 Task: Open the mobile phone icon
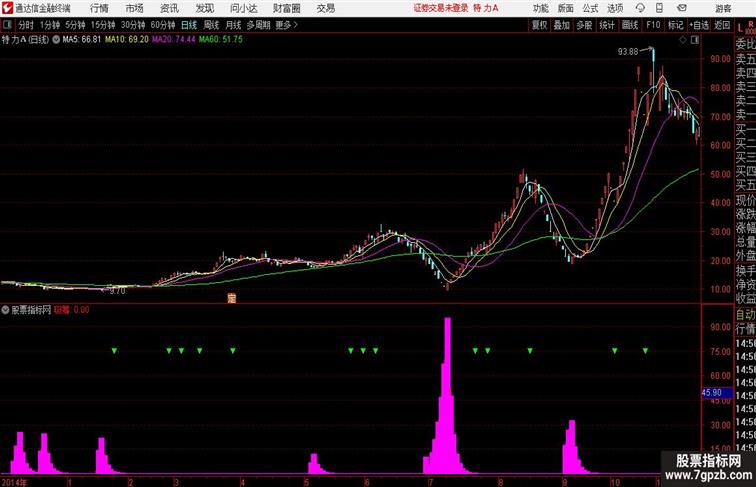[659, 8]
